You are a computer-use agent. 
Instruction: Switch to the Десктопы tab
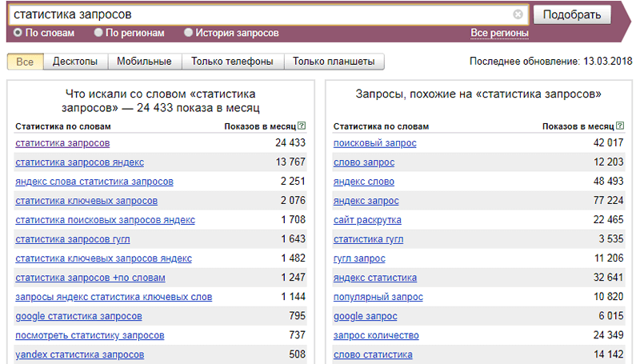click(x=75, y=62)
